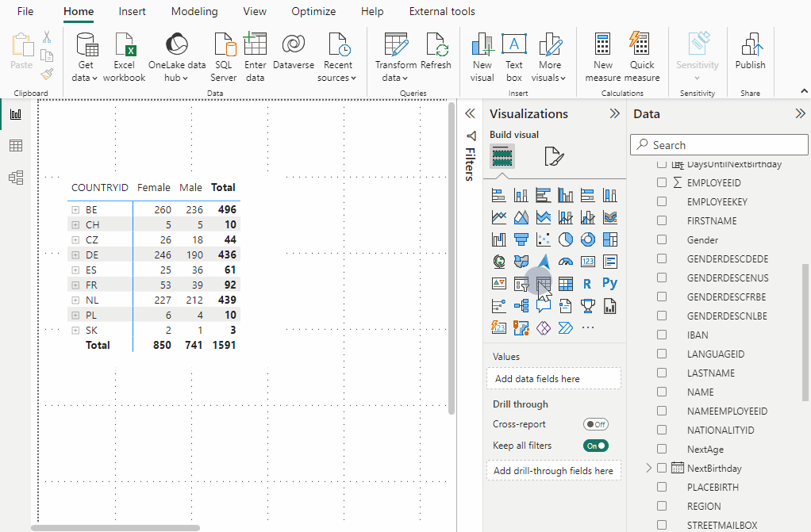
Task: Expand the DE row in matrix
Action: 75,255
